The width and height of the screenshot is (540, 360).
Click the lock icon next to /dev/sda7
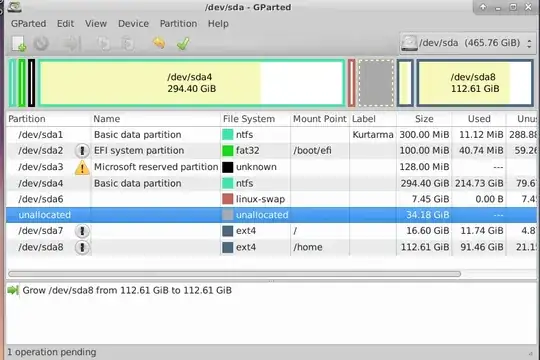[82, 231]
